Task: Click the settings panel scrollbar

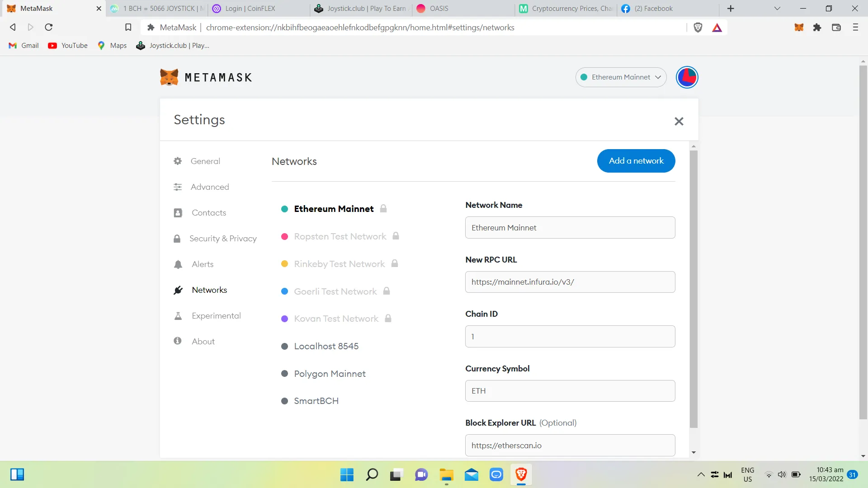Action: click(693, 289)
